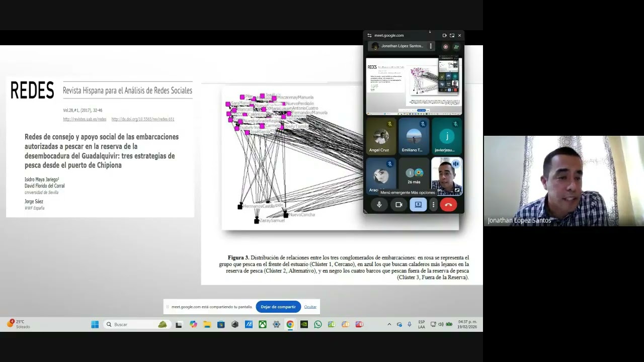
Task: Click the microphone icon in system tray
Action: click(x=409, y=324)
